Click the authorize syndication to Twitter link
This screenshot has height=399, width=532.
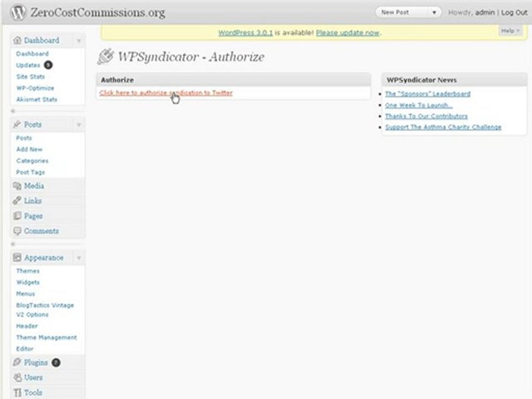click(166, 93)
